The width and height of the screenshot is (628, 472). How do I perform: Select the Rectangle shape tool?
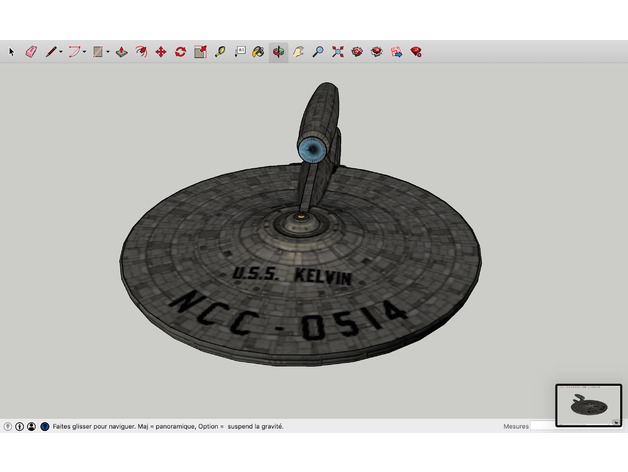[x=98, y=52]
